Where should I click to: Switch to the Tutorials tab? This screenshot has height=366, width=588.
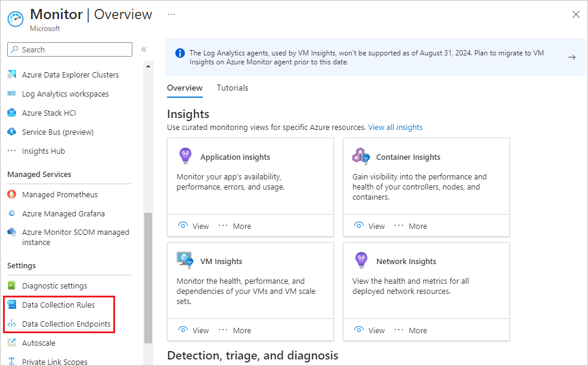(233, 88)
